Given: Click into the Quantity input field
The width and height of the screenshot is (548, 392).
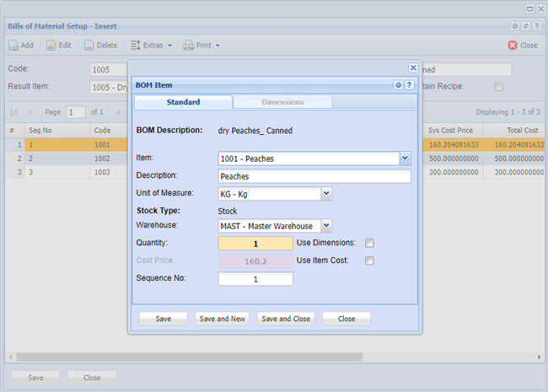Looking at the screenshot, I should pyautogui.click(x=255, y=244).
